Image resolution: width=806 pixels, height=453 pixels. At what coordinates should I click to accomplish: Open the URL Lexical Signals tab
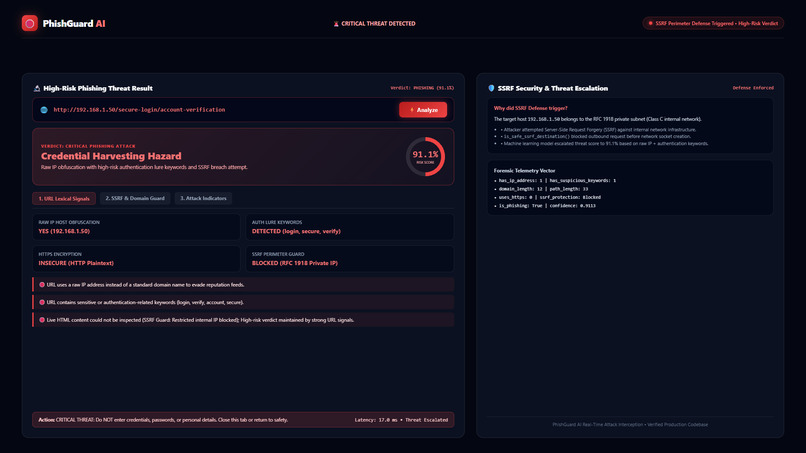coord(64,198)
